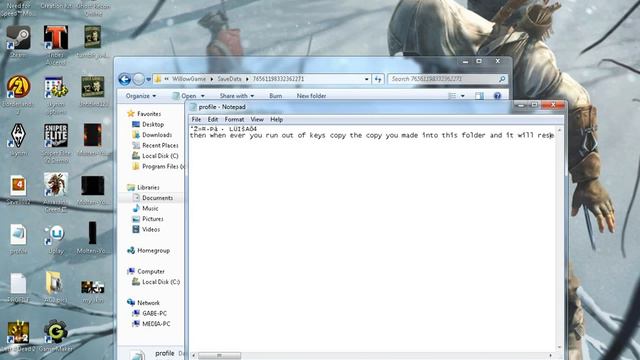Toggle the Explorer preview pane button
Viewport: 640px width, 360px height.
(x=479, y=96)
